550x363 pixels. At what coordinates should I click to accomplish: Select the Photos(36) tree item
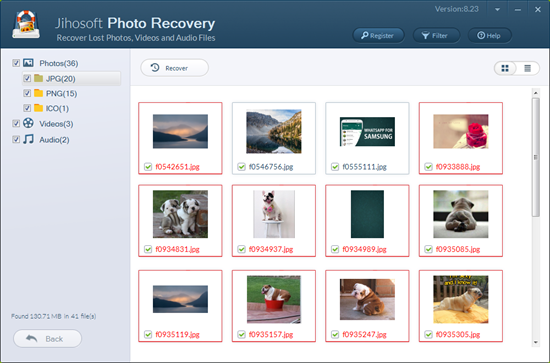pos(59,63)
